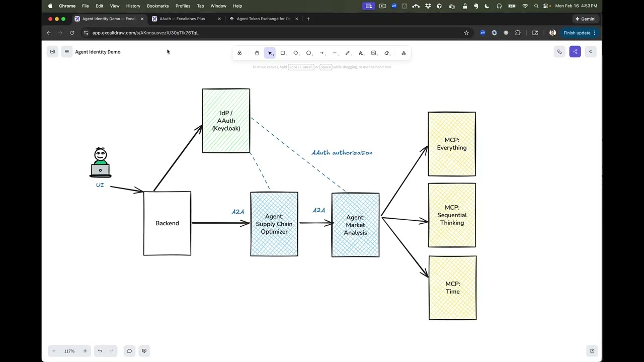The height and width of the screenshot is (362, 644).
Task: Collapse the right sidebar chevron
Action: pyautogui.click(x=591, y=52)
